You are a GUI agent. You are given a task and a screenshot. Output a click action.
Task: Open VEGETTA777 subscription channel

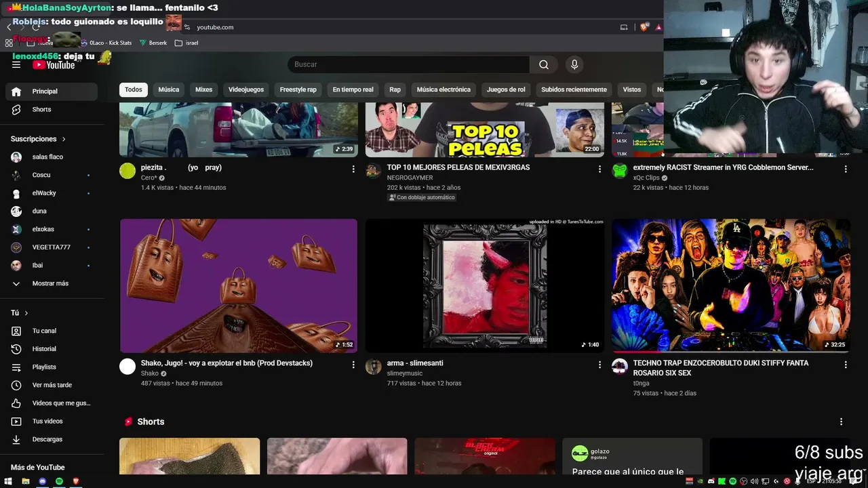tap(52, 247)
